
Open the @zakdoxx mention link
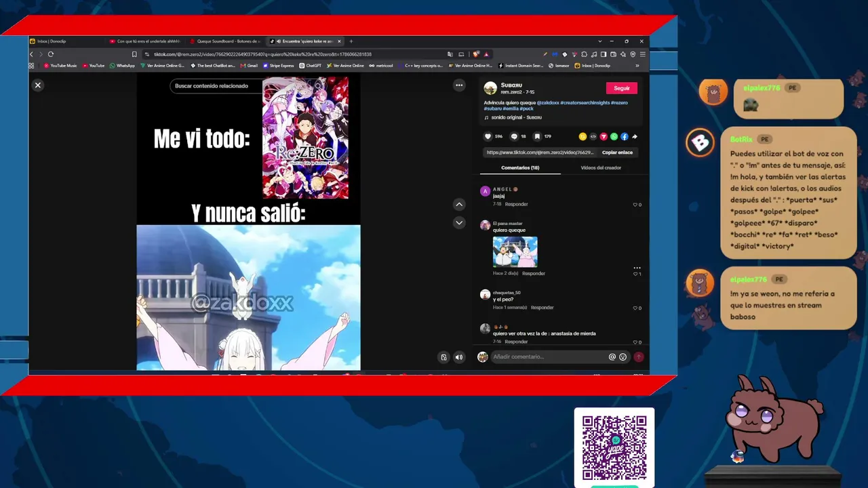click(548, 103)
